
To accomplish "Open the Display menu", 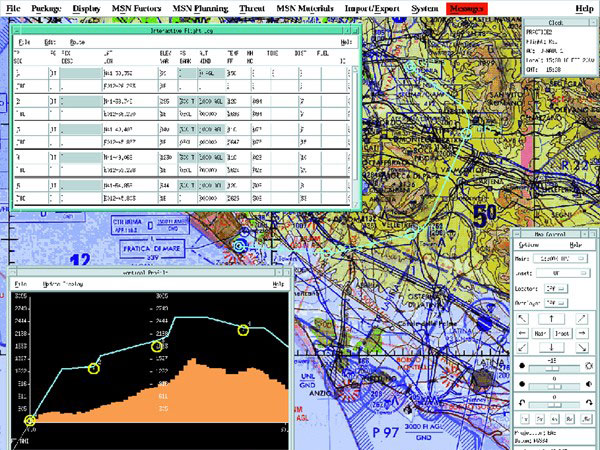I will tap(86, 8).
